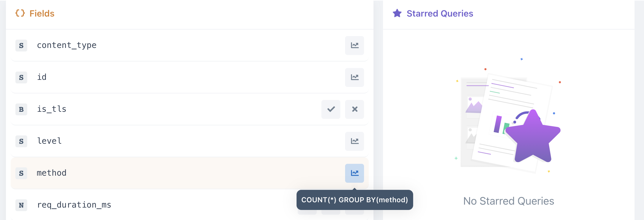Click the No Starred Queries illustration

coord(508,115)
